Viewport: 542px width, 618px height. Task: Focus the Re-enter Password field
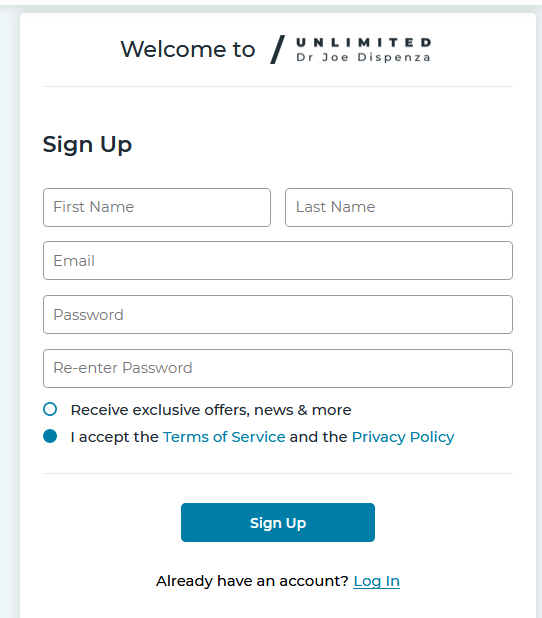[278, 369]
